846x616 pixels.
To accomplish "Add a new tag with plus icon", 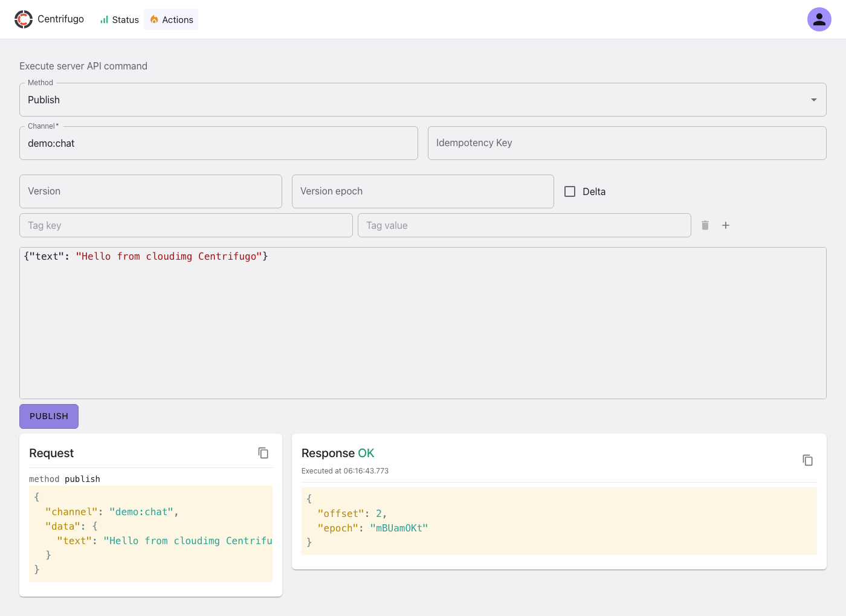I will (726, 225).
